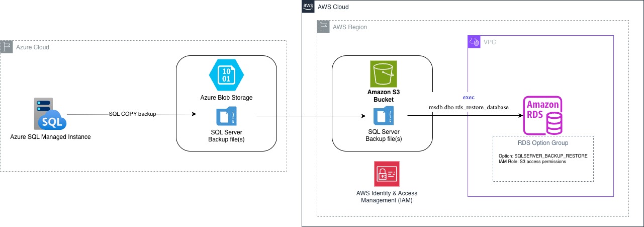Click the 'Amazon S3 Bucket' bold caption

pyautogui.click(x=384, y=96)
